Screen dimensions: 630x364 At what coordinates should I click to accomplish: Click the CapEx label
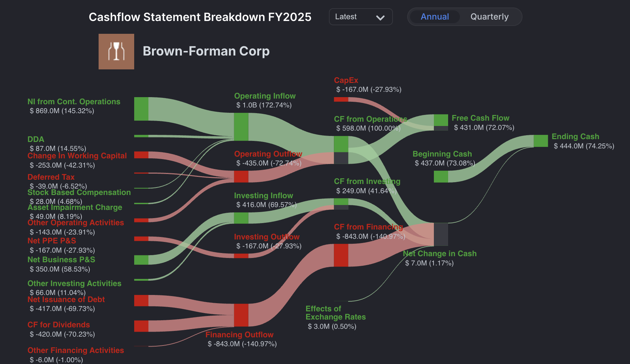point(346,80)
